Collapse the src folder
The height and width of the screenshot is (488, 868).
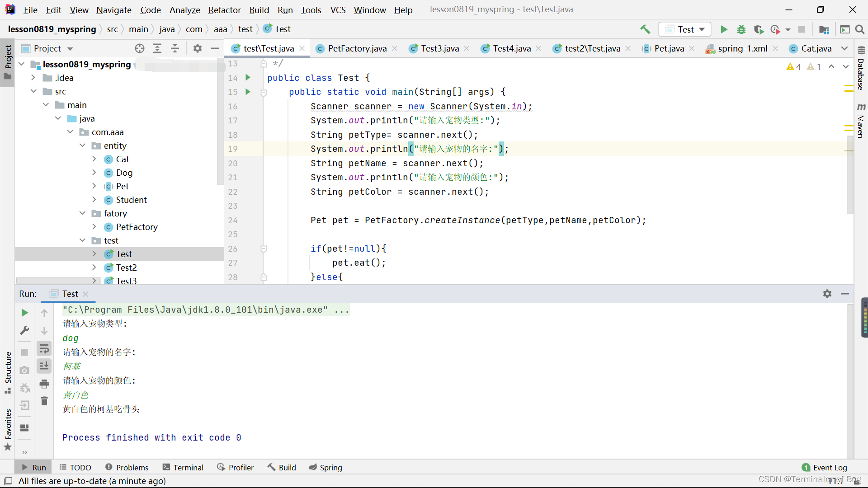[33, 91]
